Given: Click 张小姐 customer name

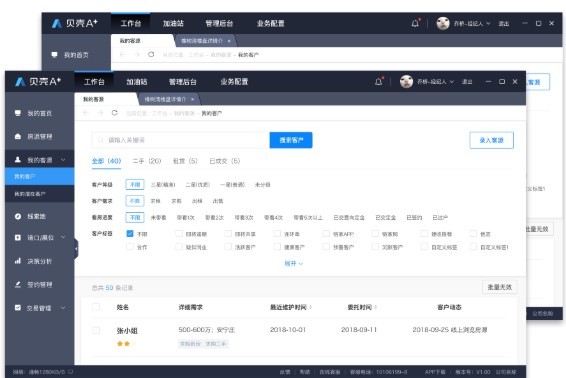Looking at the screenshot, I should pyautogui.click(x=127, y=330).
